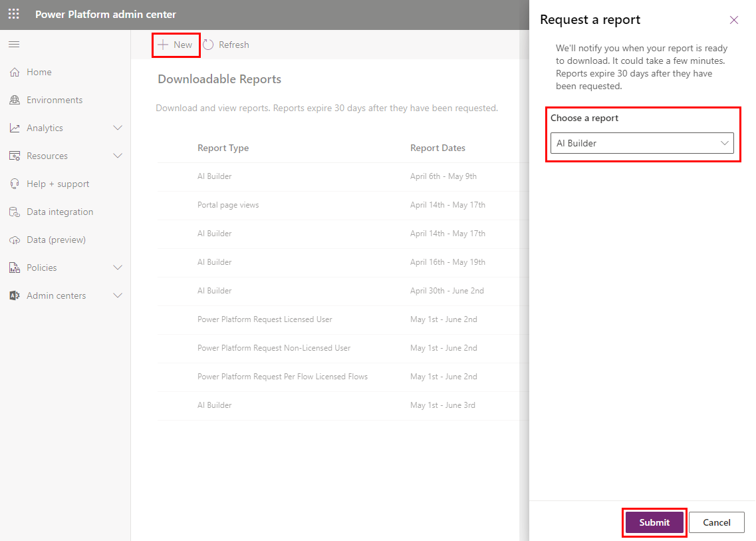756x541 pixels.
Task: Cancel the report request
Action: pos(716,522)
